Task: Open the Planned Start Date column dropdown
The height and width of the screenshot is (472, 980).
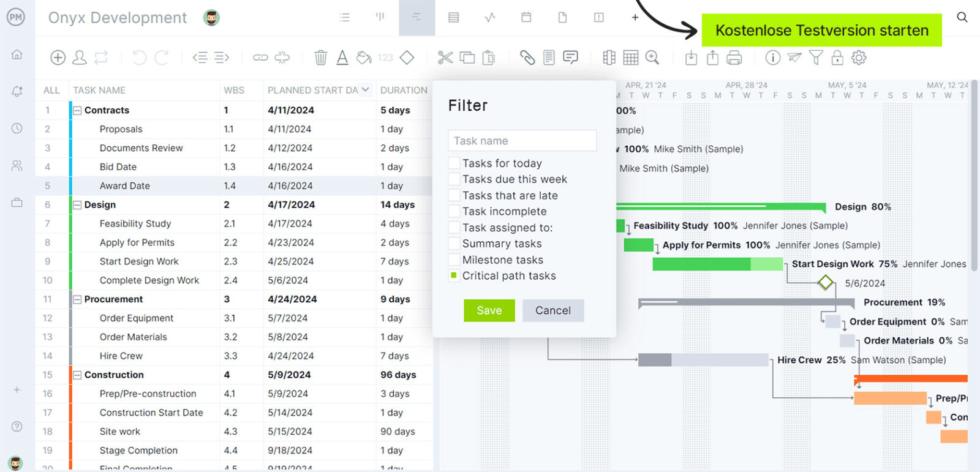Action: click(x=366, y=90)
